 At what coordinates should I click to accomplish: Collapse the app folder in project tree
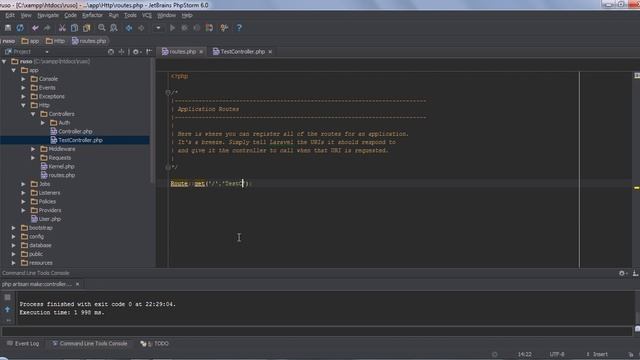coord(14,70)
